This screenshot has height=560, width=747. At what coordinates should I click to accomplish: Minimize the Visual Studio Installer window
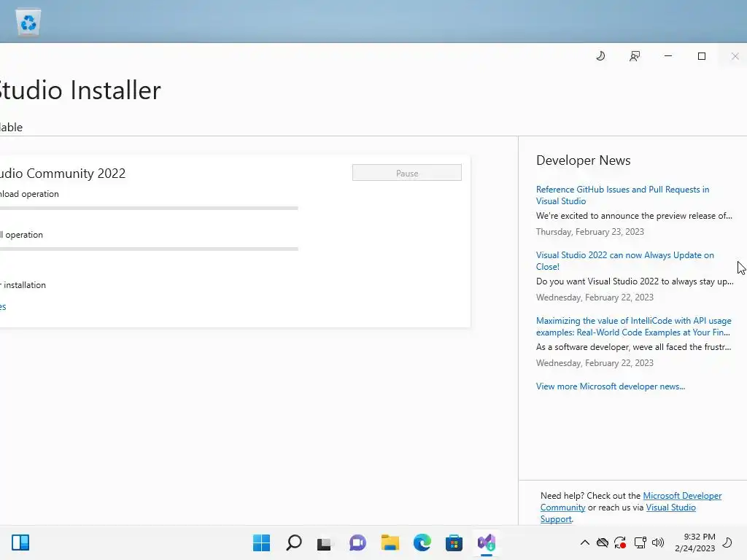click(668, 56)
